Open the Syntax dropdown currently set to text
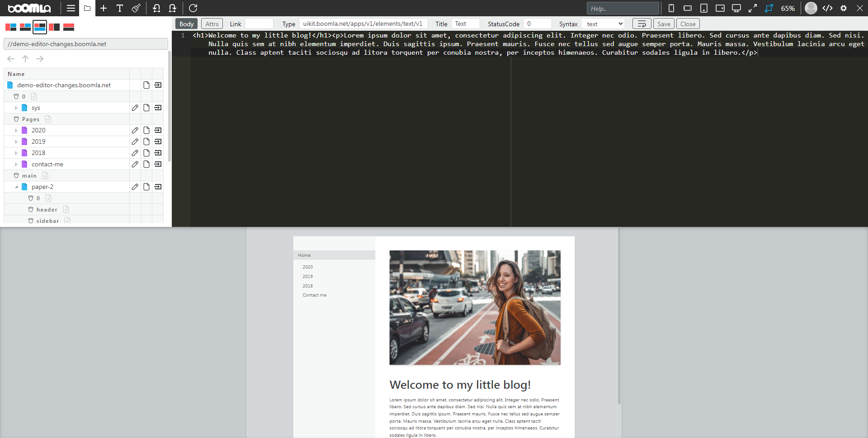This screenshot has height=438, width=868. point(603,24)
